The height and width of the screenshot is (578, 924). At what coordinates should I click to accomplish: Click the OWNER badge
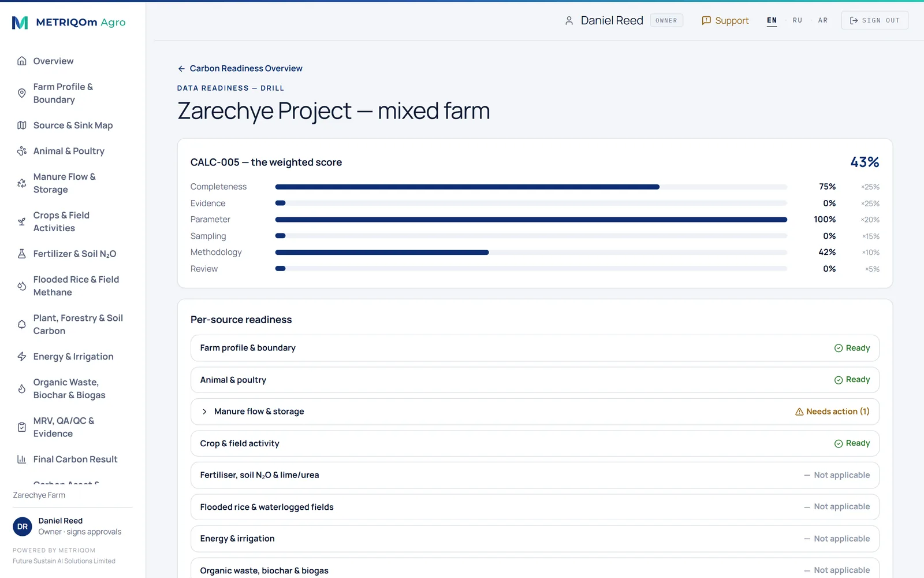pos(666,20)
